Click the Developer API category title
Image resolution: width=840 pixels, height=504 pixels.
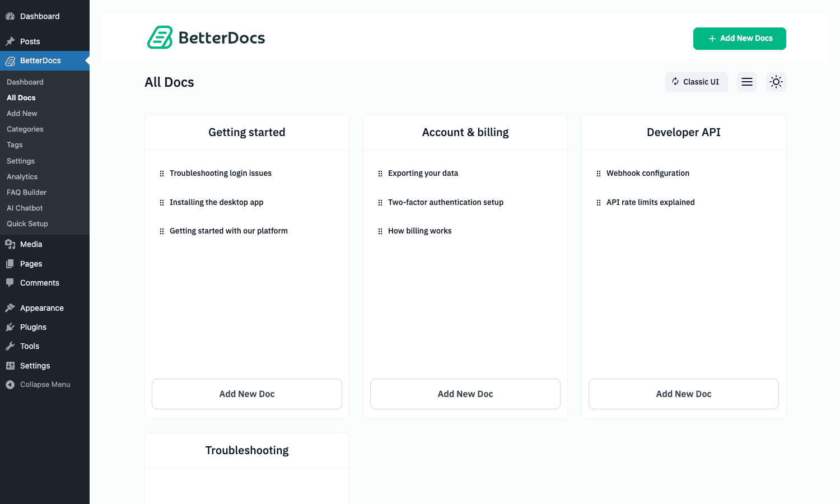point(684,132)
